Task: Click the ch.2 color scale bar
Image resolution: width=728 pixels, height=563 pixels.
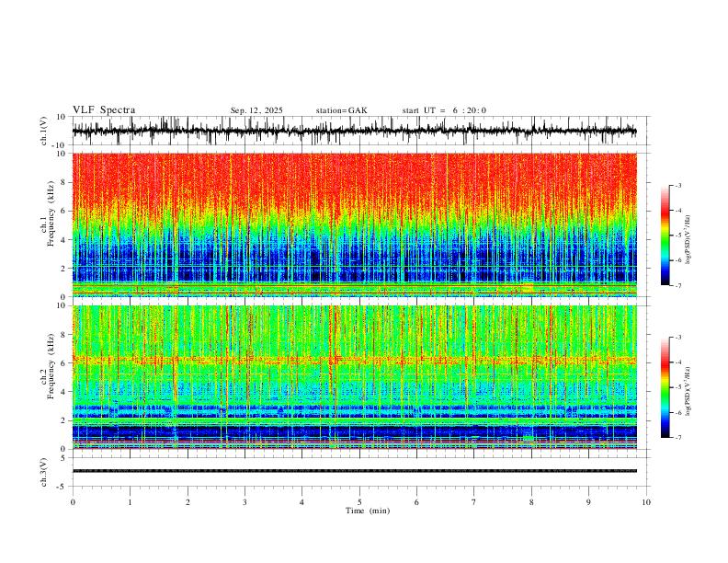Action: pos(665,387)
